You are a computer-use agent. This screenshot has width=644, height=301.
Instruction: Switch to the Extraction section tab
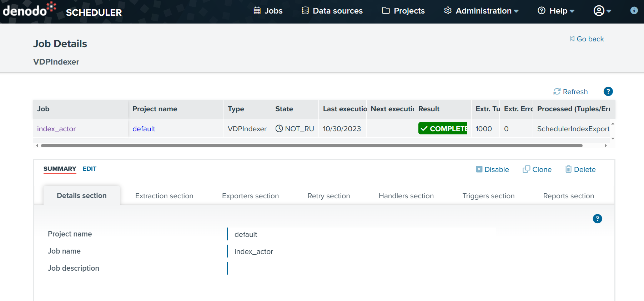pos(164,196)
